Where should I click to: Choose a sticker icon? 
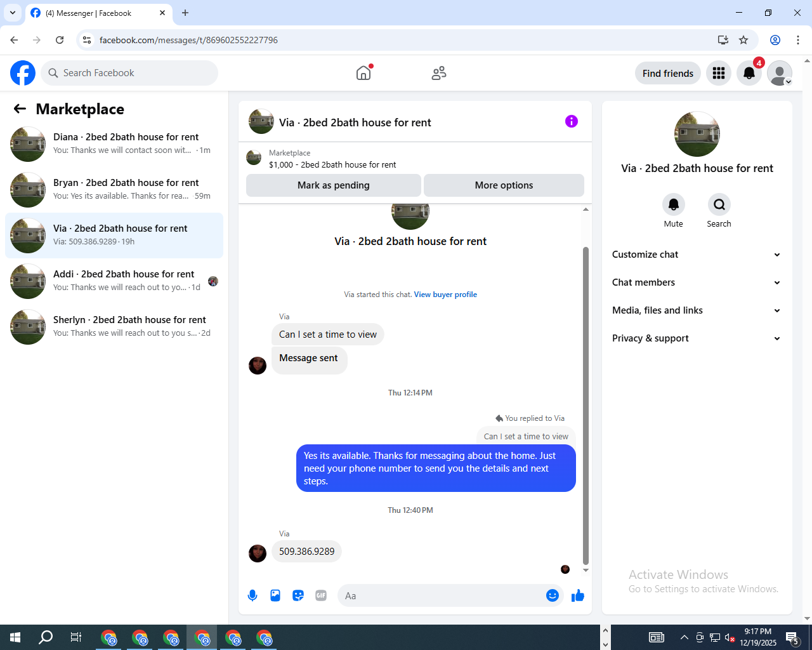(x=298, y=595)
